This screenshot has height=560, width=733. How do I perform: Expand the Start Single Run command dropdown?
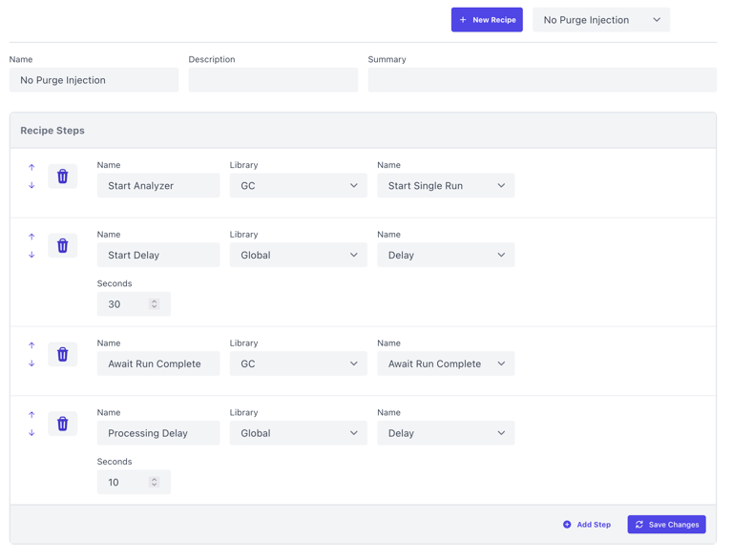click(x=445, y=186)
